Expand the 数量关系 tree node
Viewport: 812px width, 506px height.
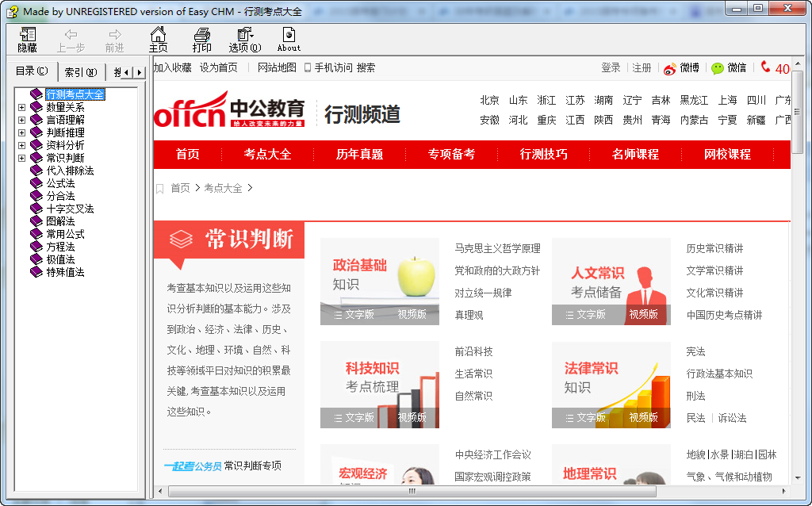tap(21, 107)
